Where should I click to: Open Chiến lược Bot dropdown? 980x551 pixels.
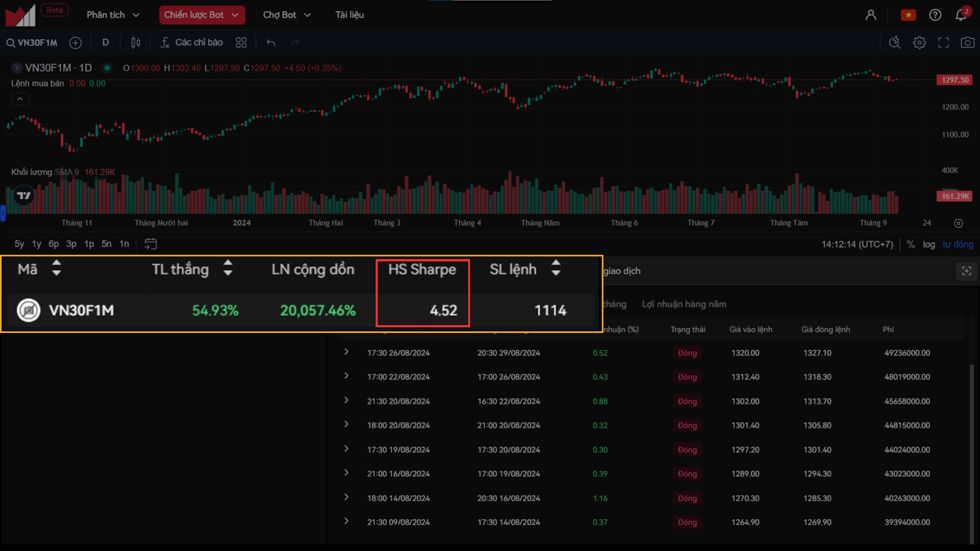[x=202, y=15]
